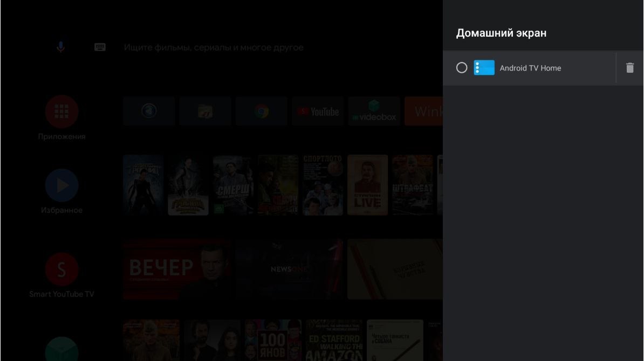Screen dimensions: 644x361
Task: Click the Избранное label
Action: point(61,211)
